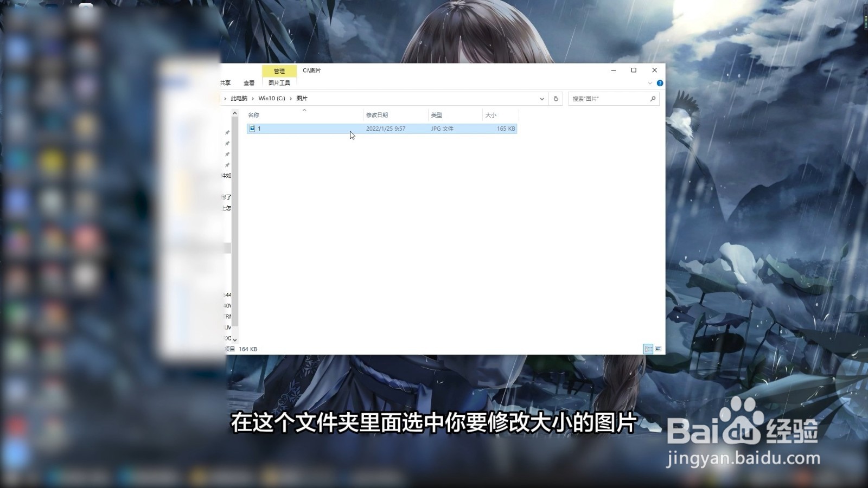
Task: Minimize the 图片 Explorer window
Action: pos(614,70)
